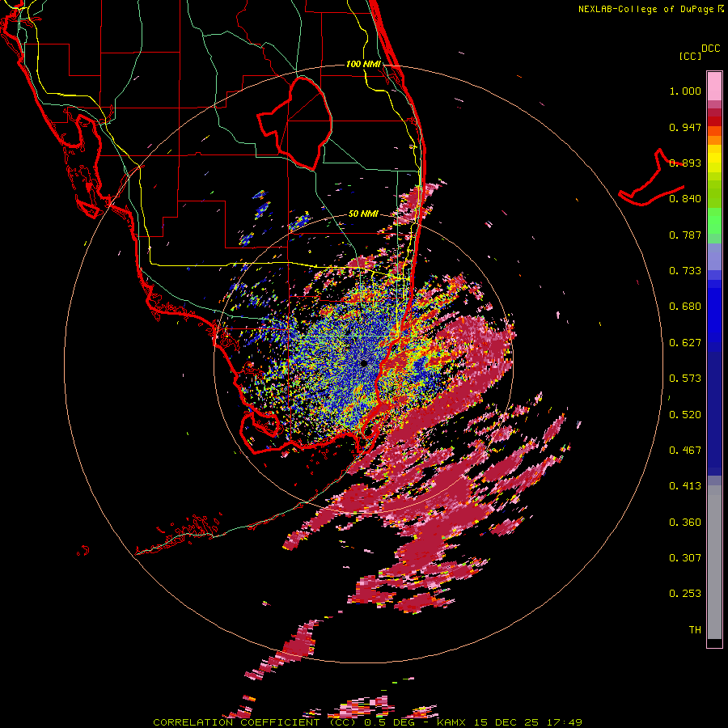Click the bright green segment of the color bar

(714, 221)
